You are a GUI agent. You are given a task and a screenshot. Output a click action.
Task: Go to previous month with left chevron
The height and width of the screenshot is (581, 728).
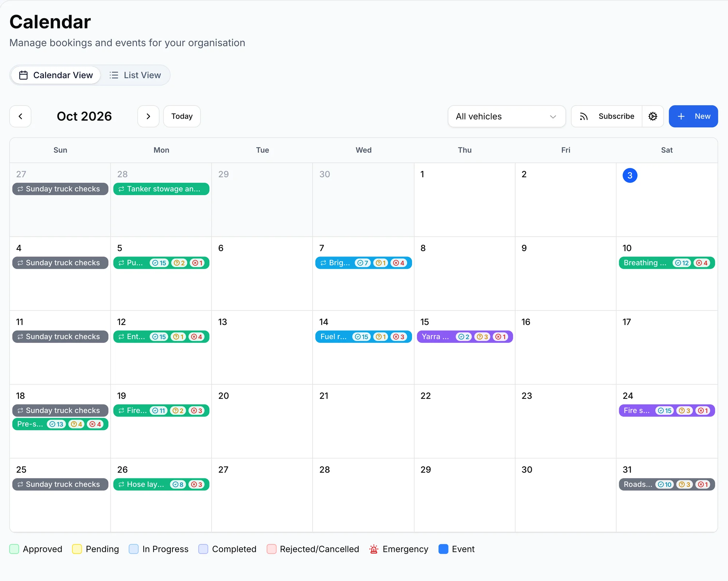click(x=20, y=116)
